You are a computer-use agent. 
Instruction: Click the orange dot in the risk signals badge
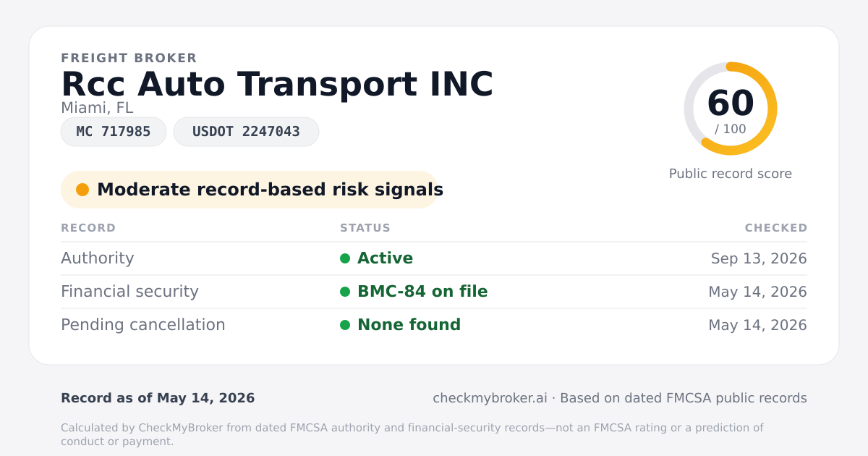[x=82, y=190]
